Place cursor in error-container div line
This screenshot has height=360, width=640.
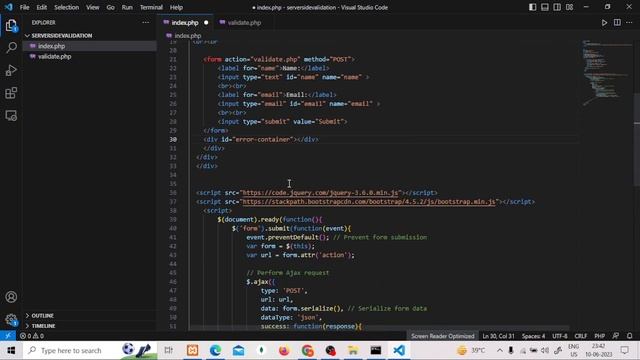coord(261,140)
